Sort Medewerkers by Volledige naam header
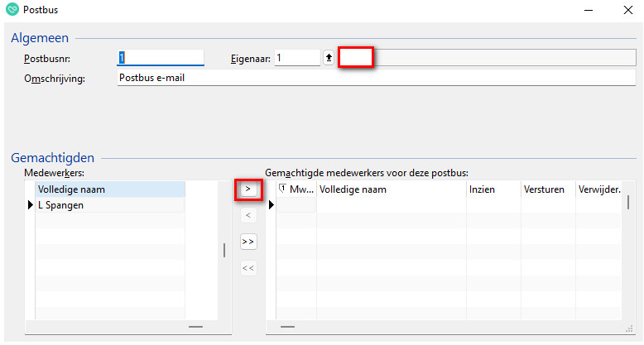 pyautogui.click(x=110, y=189)
